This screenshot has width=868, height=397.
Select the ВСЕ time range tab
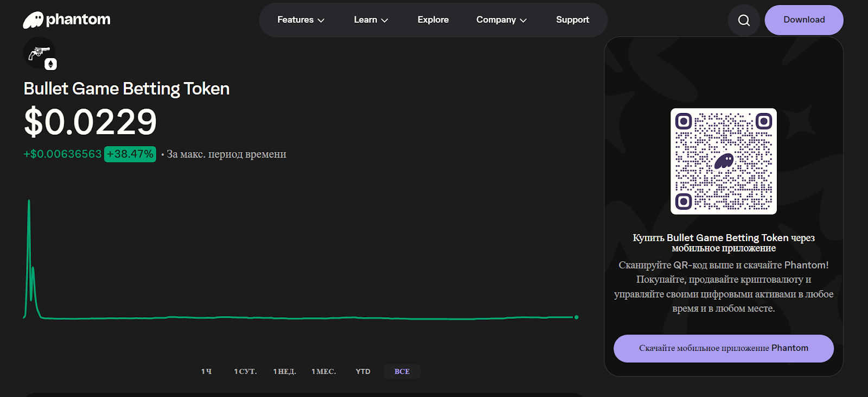tap(402, 371)
